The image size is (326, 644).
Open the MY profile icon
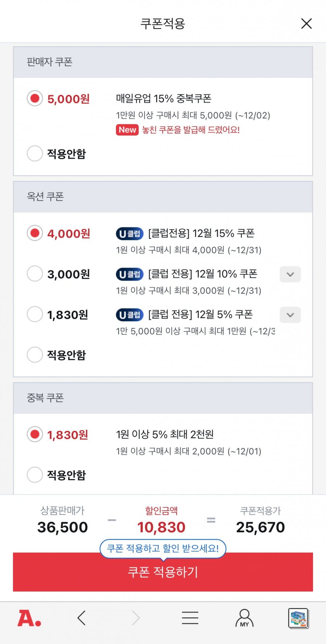[x=244, y=618]
